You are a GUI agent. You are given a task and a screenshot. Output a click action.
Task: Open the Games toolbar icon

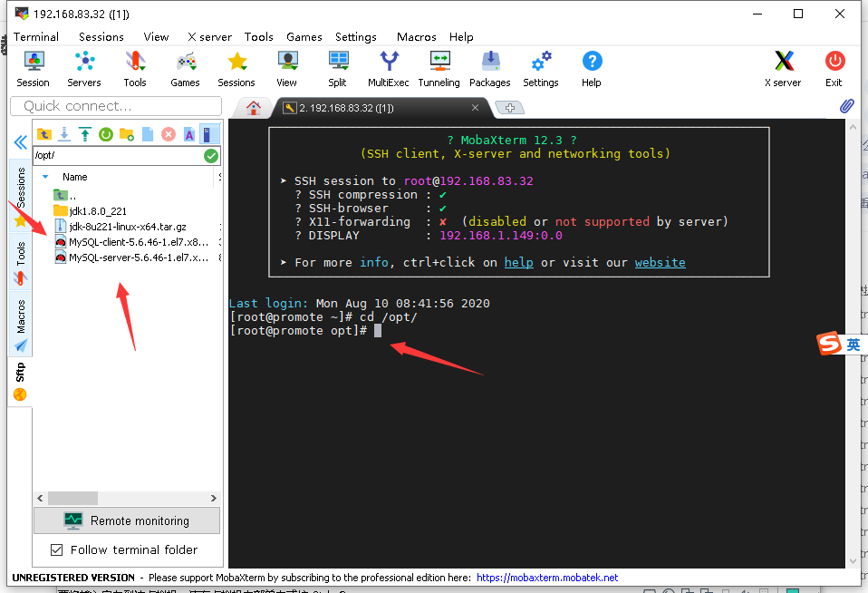[185, 63]
